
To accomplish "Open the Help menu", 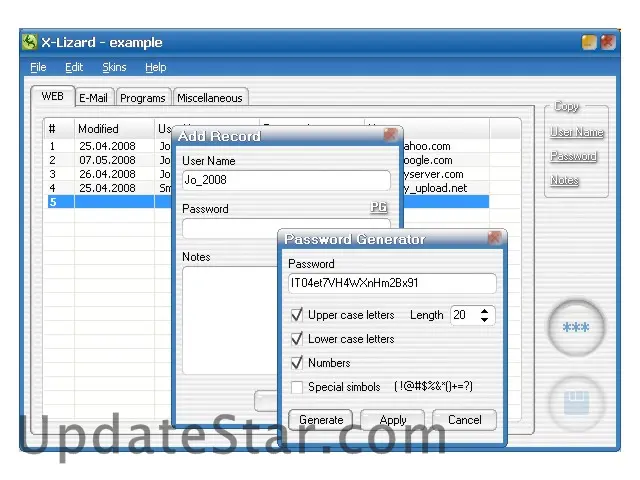I will pyautogui.click(x=156, y=67).
